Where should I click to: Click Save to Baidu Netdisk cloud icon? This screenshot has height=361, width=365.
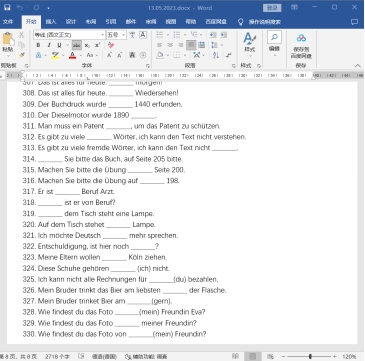pyautogui.click(x=301, y=45)
